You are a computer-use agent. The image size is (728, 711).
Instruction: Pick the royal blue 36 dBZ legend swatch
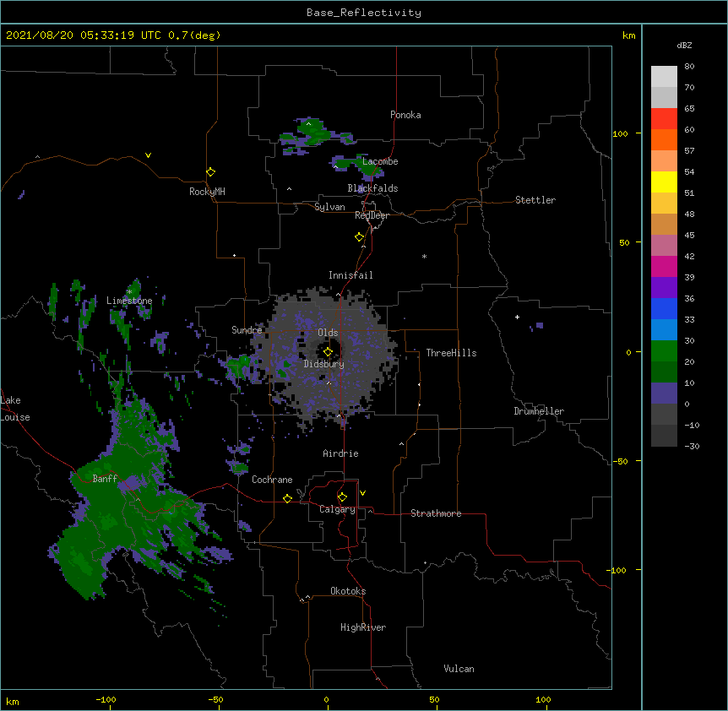tap(664, 308)
